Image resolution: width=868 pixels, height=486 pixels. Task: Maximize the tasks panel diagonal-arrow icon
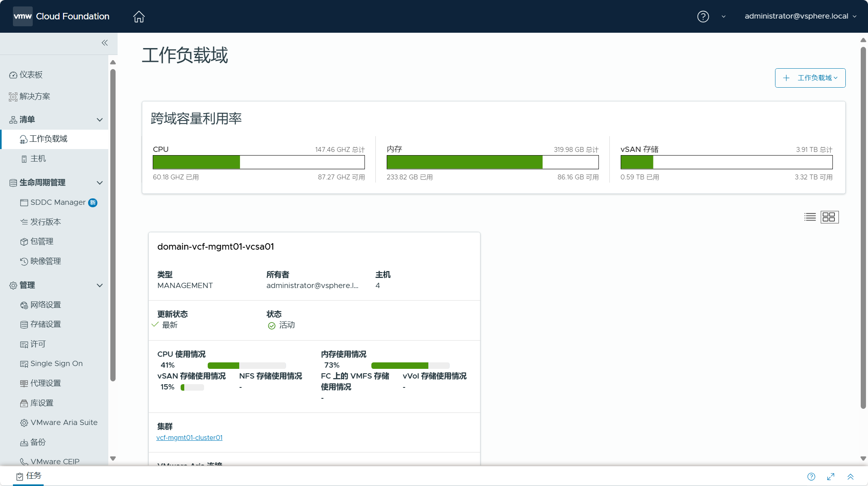pos(831,477)
